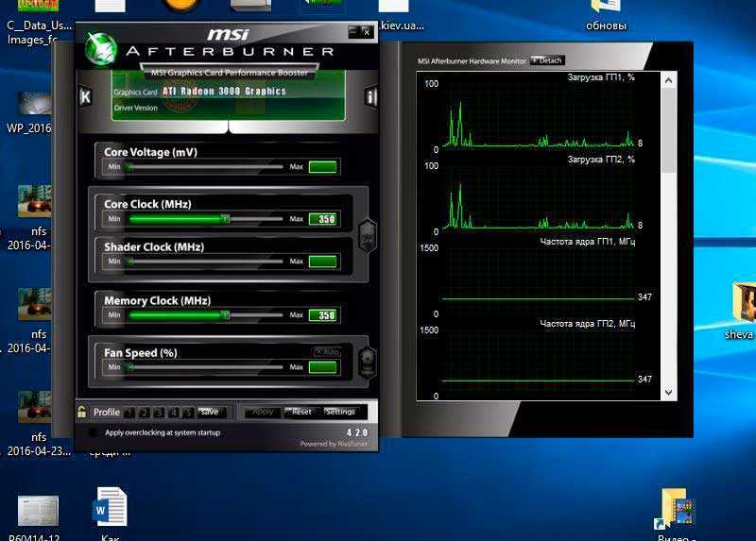The width and height of the screenshot is (756, 541).
Task: Select profile slot 2
Action: pyautogui.click(x=145, y=413)
